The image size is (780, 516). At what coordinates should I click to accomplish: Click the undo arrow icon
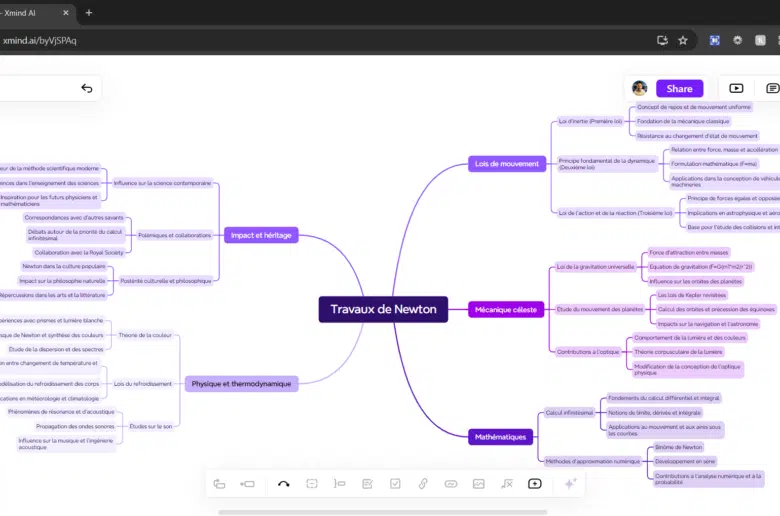click(x=87, y=88)
